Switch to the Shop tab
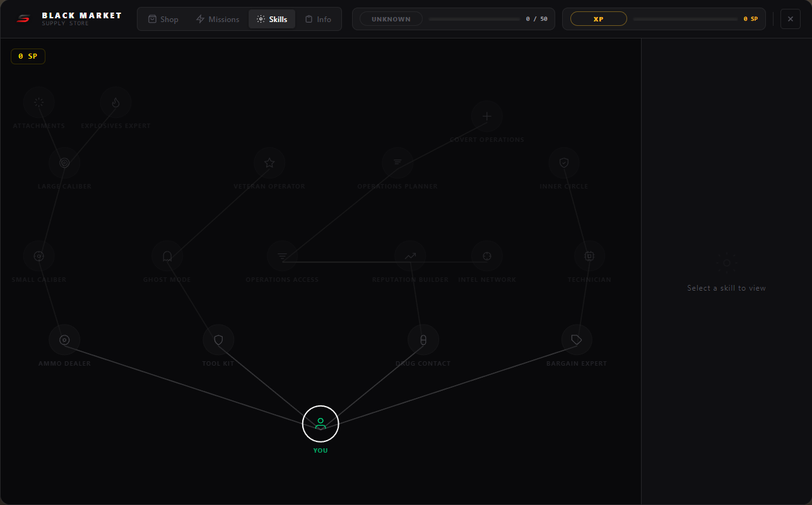The height and width of the screenshot is (505, 812). pyautogui.click(x=163, y=19)
